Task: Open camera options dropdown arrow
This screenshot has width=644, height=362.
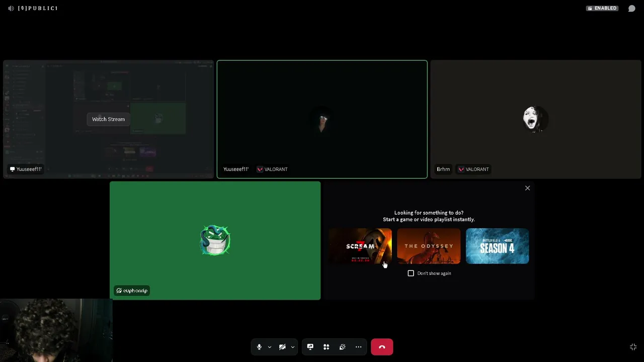Action: click(293, 347)
